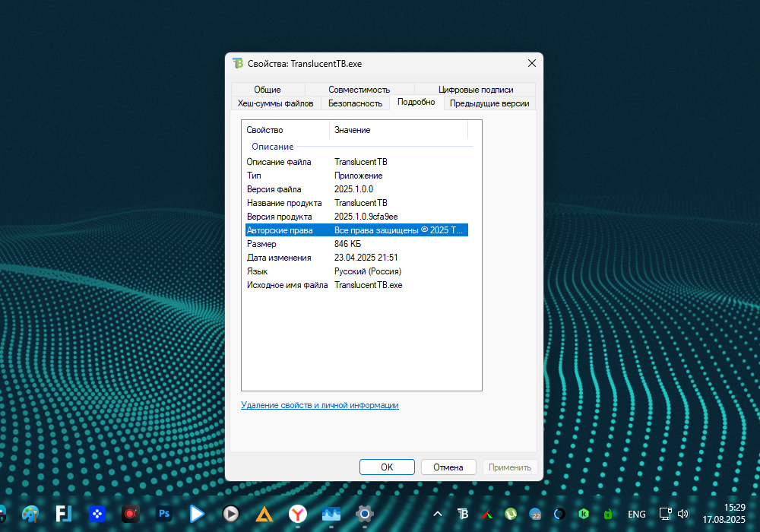Image resolution: width=760 pixels, height=532 pixels.
Task: Open the clock and date flyout
Action: pyautogui.click(x=724, y=514)
